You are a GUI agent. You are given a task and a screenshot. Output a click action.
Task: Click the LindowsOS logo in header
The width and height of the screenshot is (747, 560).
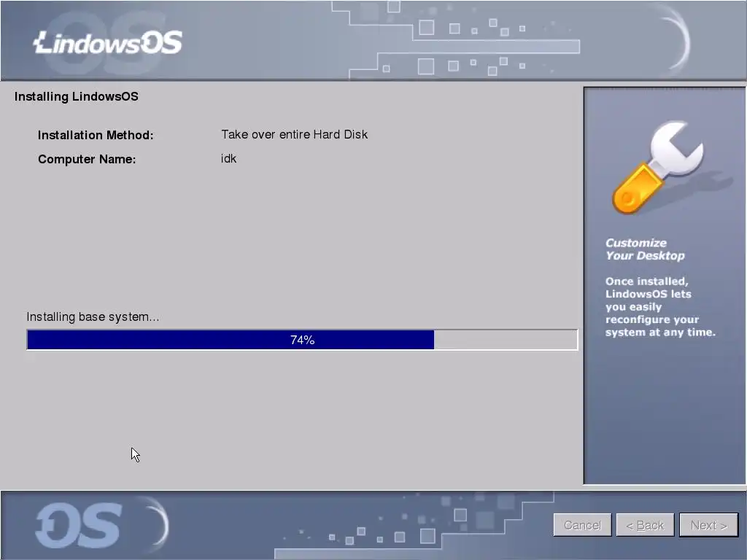coord(108,43)
